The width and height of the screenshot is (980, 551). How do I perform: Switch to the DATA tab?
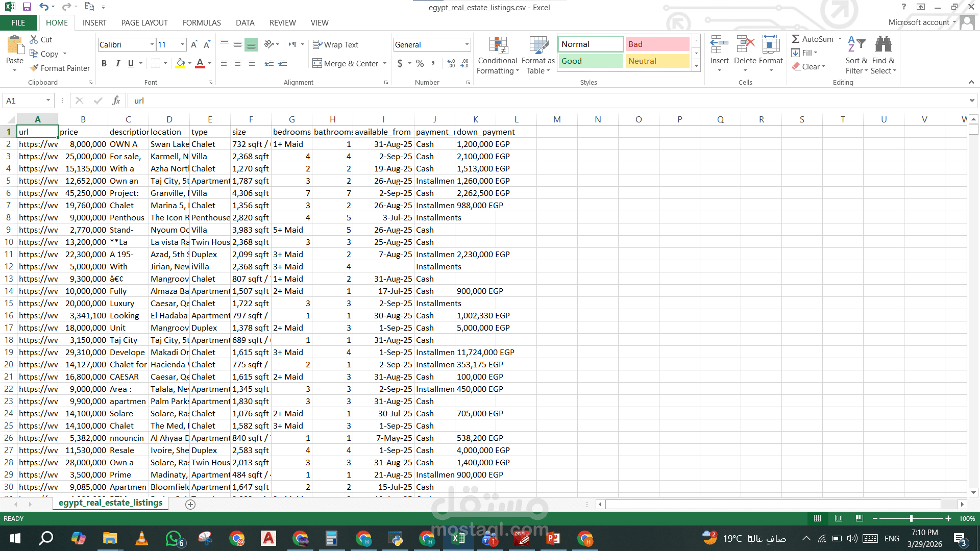(245, 22)
